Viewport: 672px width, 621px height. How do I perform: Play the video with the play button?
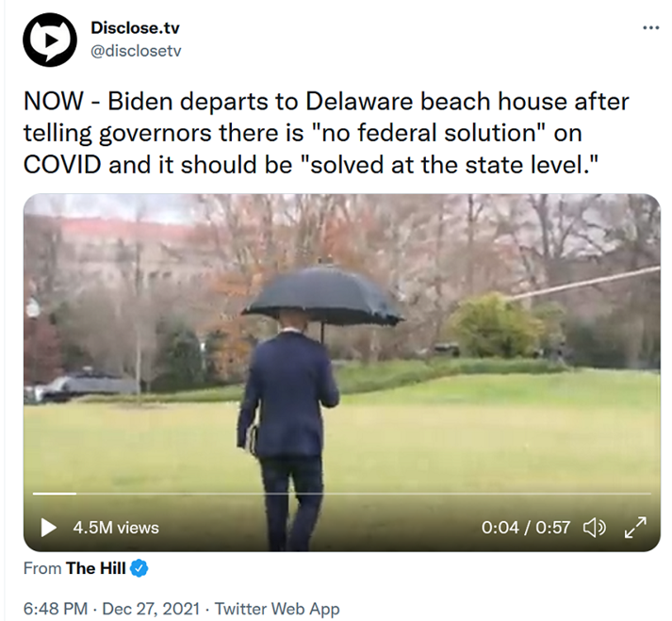pos(48,528)
